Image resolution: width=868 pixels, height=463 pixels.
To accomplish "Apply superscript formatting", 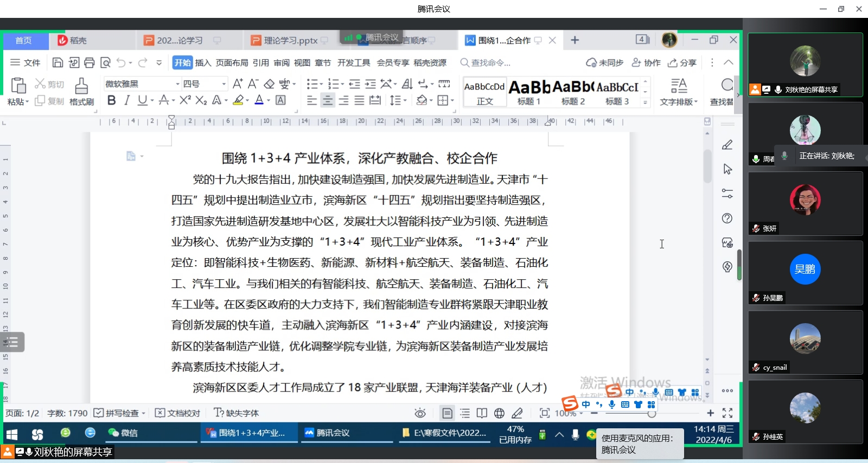I will coord(185,100).
